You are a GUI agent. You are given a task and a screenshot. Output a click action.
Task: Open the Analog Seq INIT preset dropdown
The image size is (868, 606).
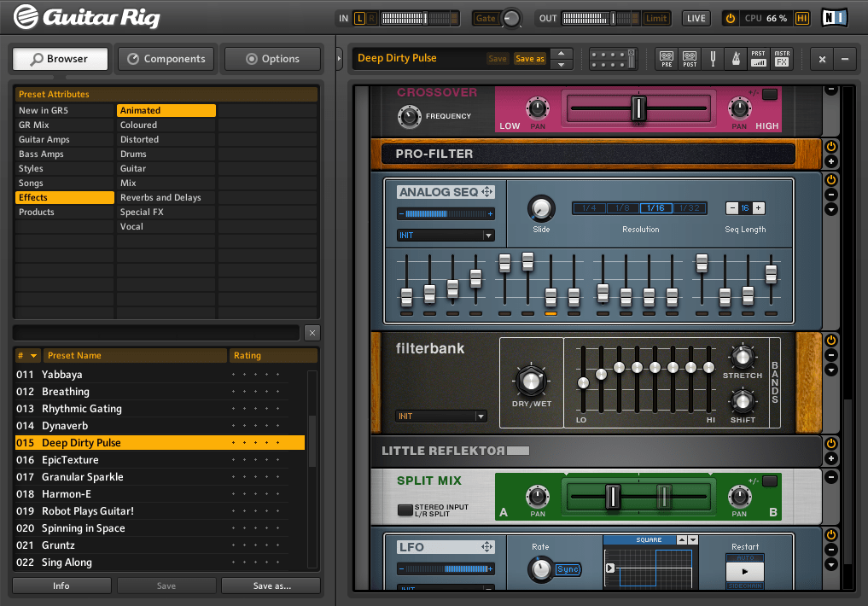[x=445, y=236]
